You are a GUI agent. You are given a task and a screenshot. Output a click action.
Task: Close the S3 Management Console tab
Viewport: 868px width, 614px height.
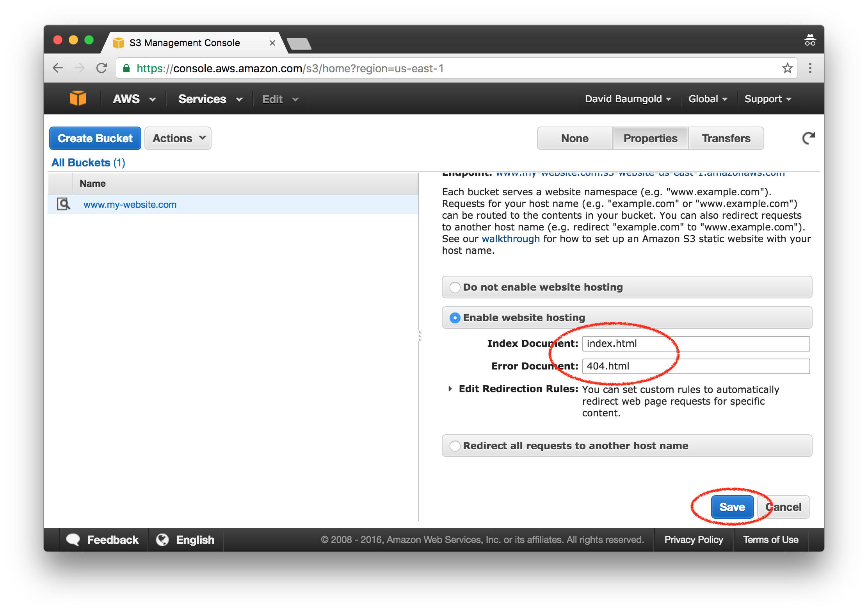click(272, 43)
